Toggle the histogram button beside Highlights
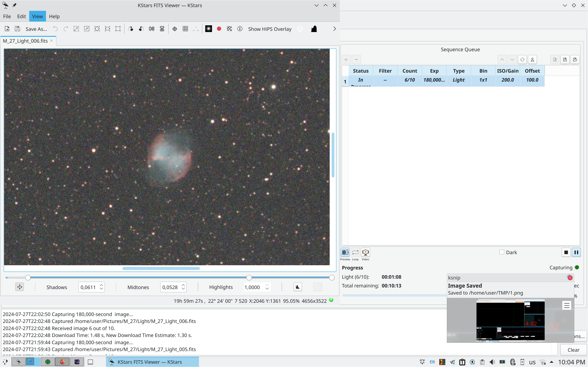The height and width of the screenshot is (367, 588). (297, 287)
